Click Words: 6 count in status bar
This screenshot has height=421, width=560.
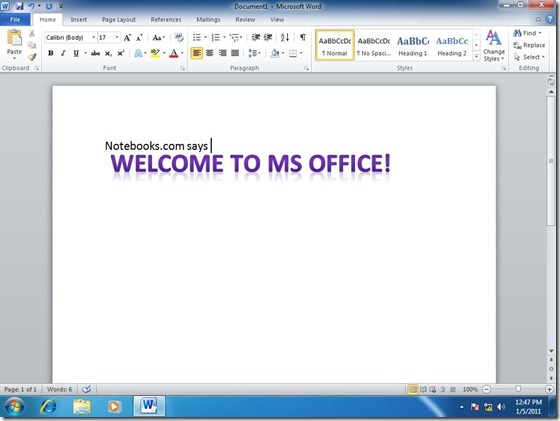[59, 389]
